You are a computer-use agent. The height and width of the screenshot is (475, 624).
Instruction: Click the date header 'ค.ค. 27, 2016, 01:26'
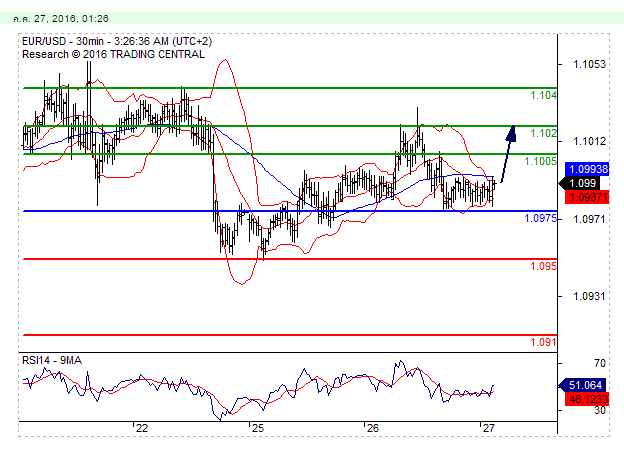[x=61, y=19]
